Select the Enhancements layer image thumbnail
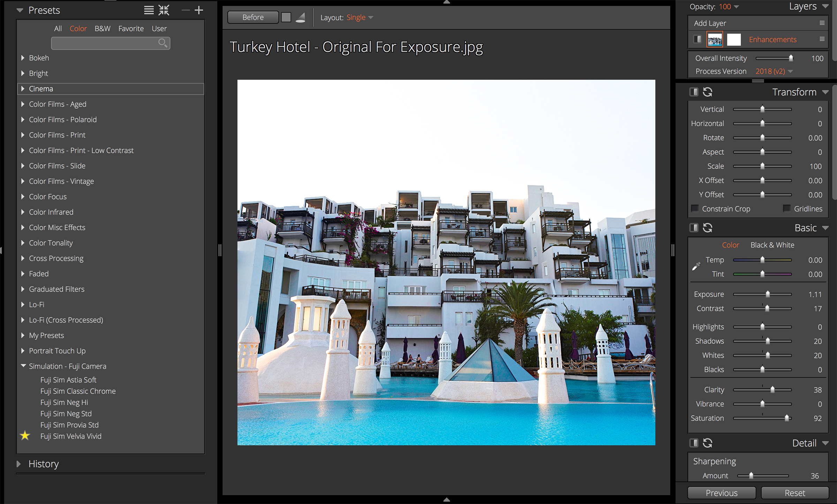 tap(715, 39)
